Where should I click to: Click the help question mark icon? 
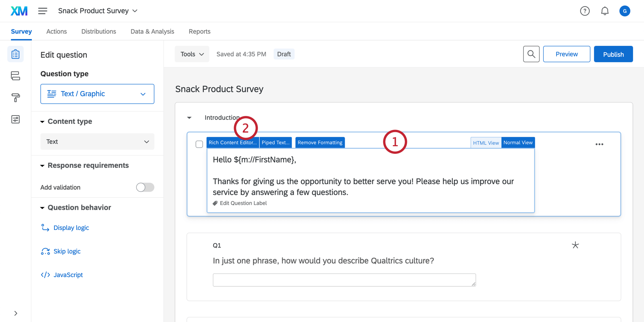[585, 11]
